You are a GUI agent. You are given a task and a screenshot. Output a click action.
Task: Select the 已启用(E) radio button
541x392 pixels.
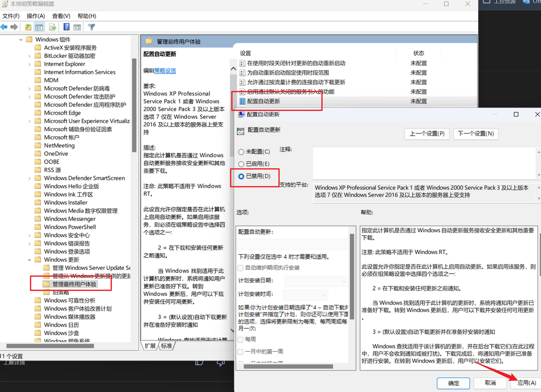[x=241, y=164]
